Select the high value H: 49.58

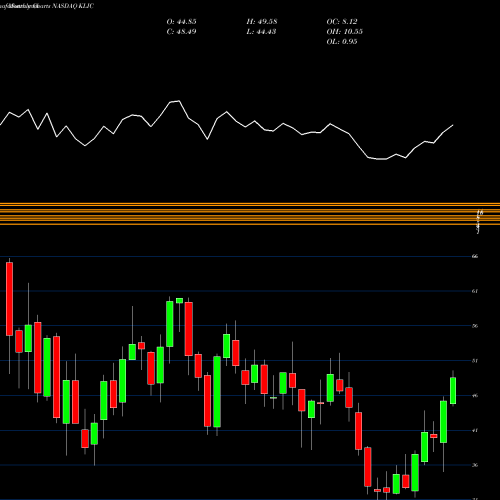pyautogui.click(x=262, y=22)
